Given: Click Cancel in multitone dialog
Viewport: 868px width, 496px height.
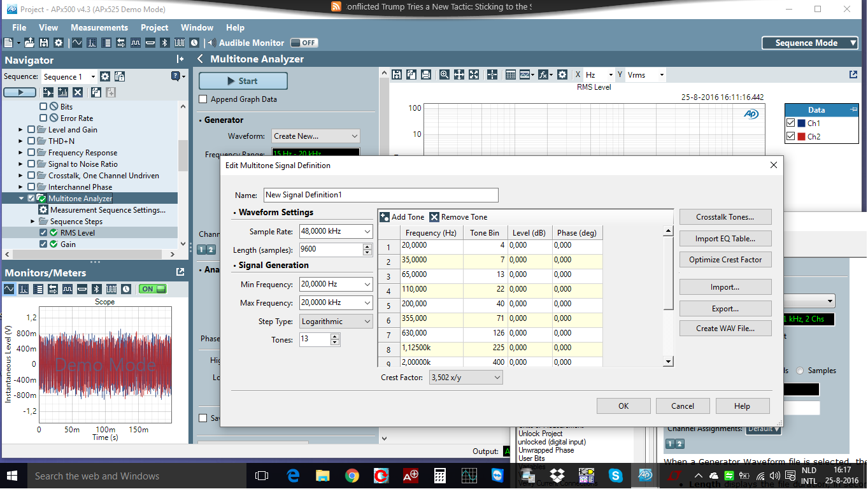Looking at the screenshot, I should [x=683, y=406].
